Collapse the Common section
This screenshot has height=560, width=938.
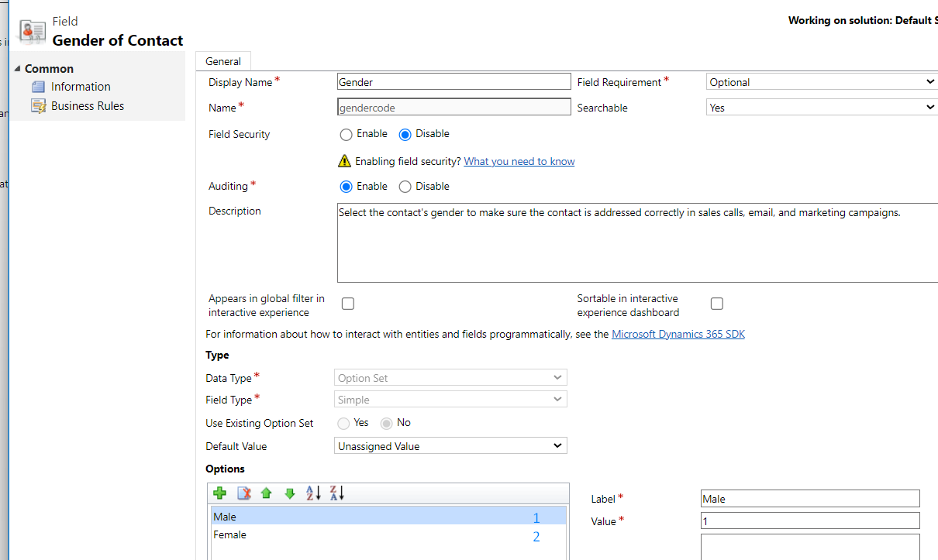coord(17,68)
